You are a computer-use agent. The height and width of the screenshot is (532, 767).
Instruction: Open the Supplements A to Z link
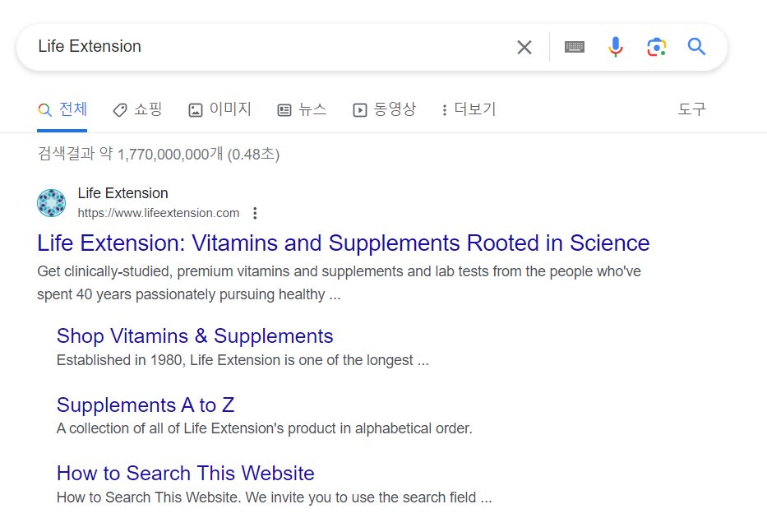[146, 405]
